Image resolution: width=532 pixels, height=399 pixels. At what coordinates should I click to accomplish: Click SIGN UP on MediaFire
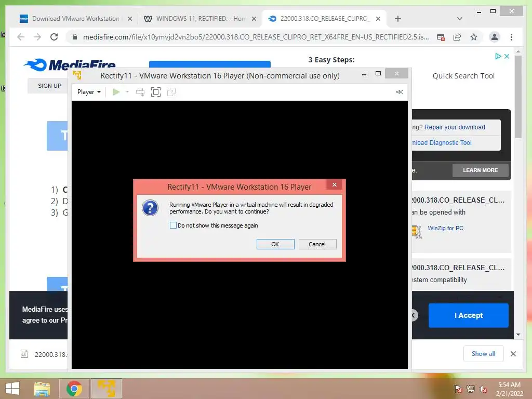tap(49, 86)
